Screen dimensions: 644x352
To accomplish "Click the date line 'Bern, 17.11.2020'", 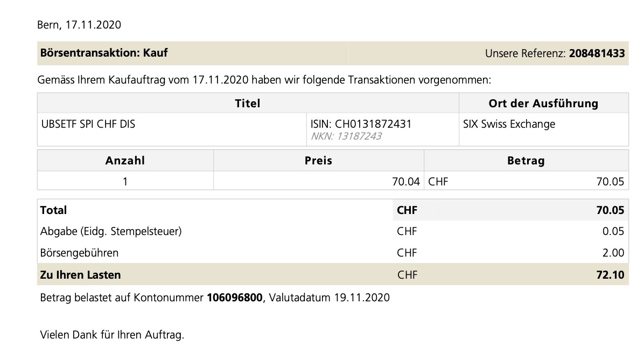I will [79, 25].
